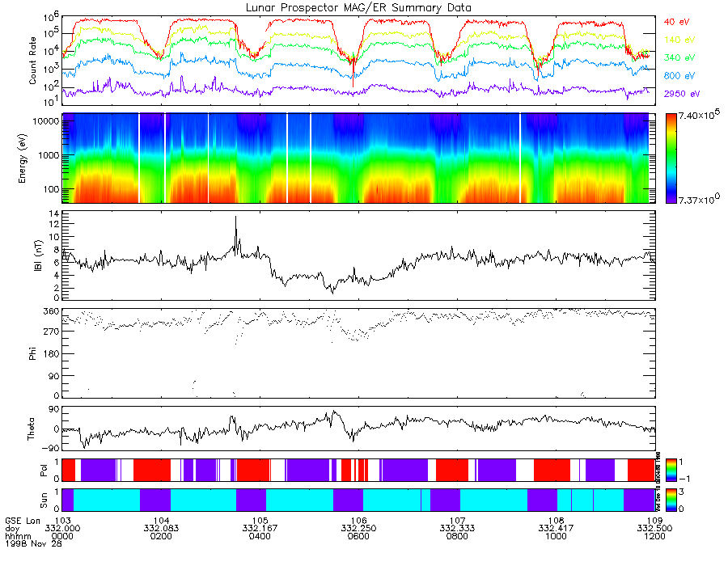Click the day-of-year value '332.167'
This screenshot has width=728, height=566.
pos(260,529)
